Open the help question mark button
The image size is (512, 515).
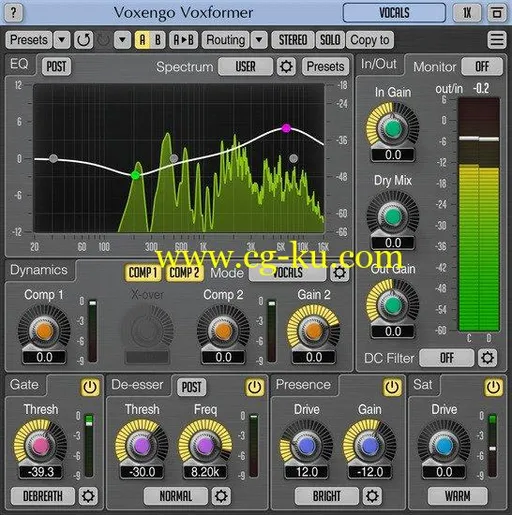pyautogui.click(x=13, y=13)
